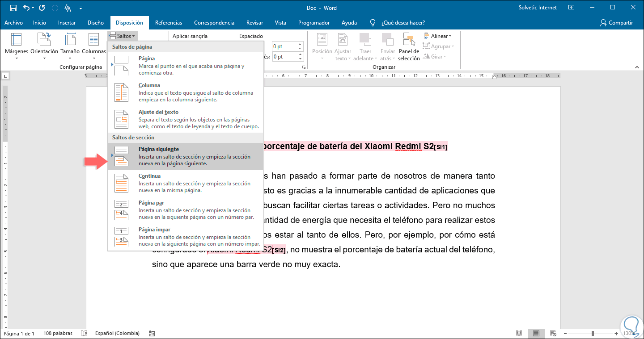The height and width of the screenshot is (339, 644).
Task: Open the Ayuda tab
Action: [349, 23]
